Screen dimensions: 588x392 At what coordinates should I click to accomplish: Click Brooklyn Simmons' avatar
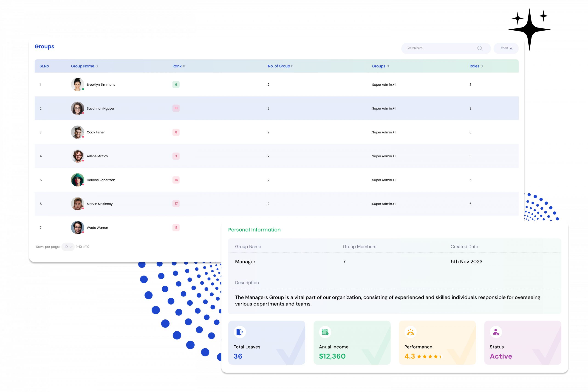pos(77,85)
